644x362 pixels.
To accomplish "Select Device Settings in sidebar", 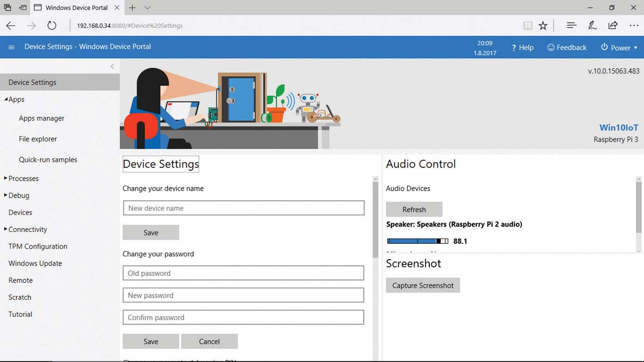I will pos(60,82).
